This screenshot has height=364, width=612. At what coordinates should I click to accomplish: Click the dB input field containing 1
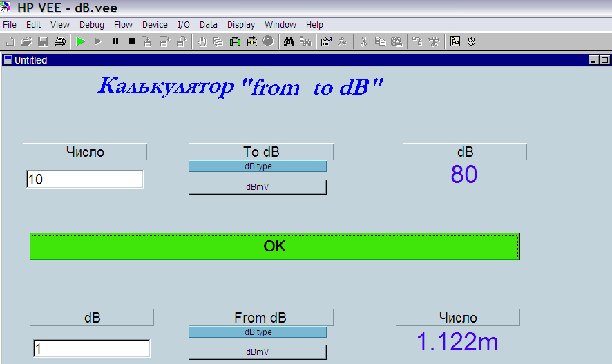pyautogui.click(x=92, y=348)
